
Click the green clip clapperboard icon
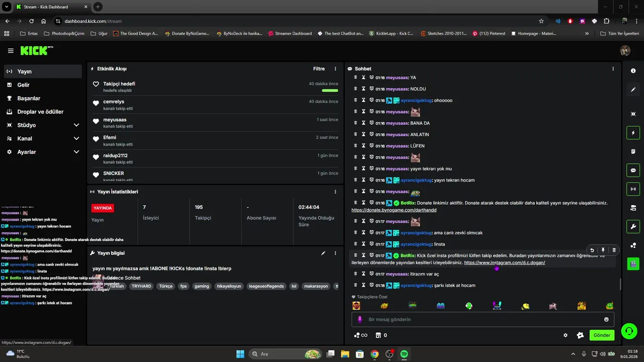click(633, 263)
